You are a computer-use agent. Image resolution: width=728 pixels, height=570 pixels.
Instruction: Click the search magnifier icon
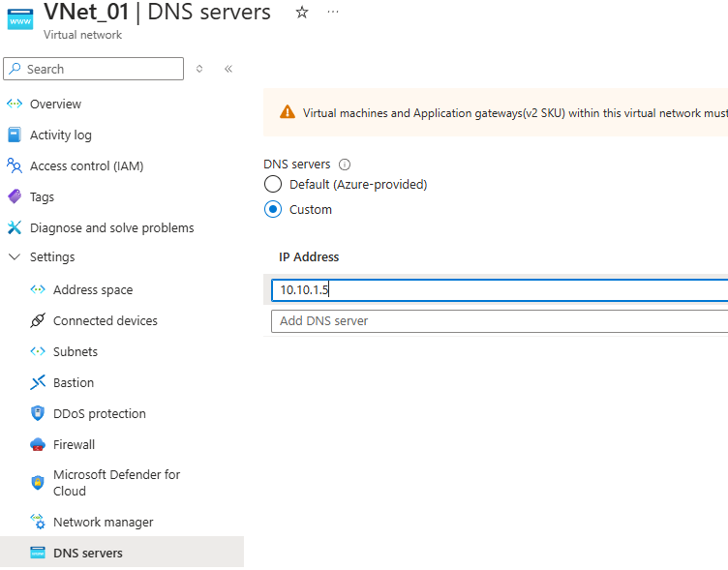15,69
